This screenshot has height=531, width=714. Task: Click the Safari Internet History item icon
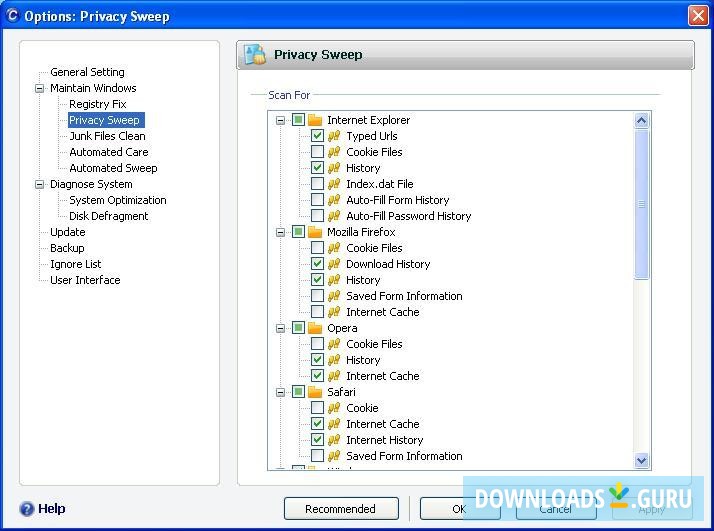coord(334,440)
